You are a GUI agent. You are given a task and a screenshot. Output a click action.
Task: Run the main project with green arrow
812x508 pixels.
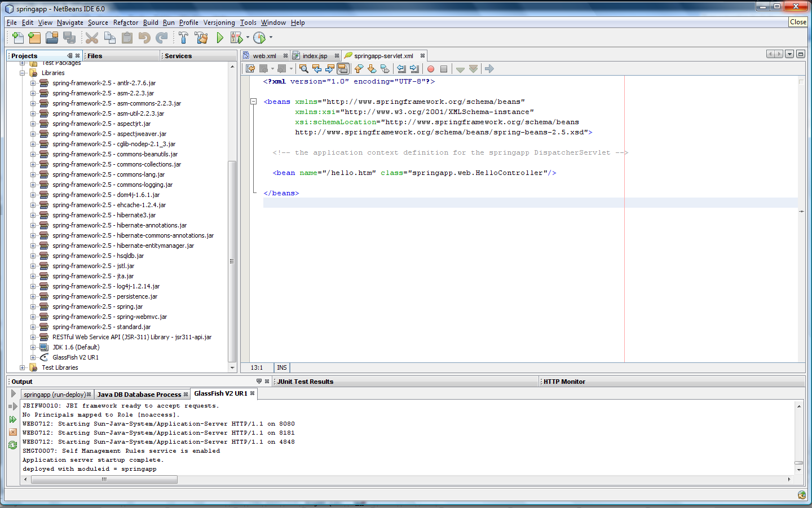point(220,38)
